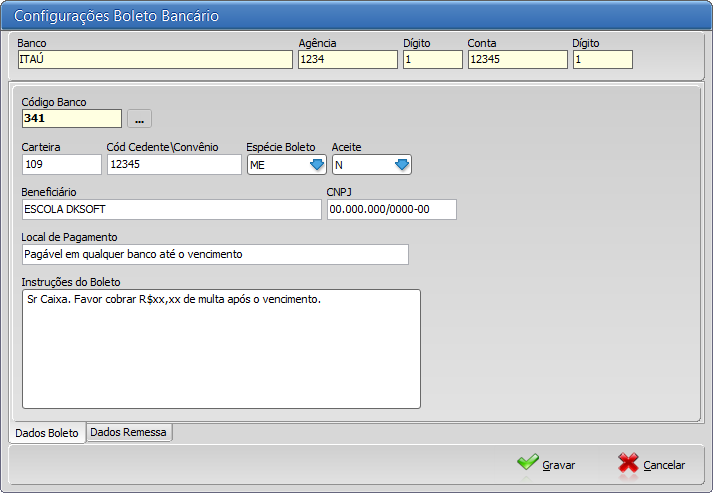713x493 pixels.
Task: Click inside the Instruções do Boleto text area
Action: click(x=221, y=349)
